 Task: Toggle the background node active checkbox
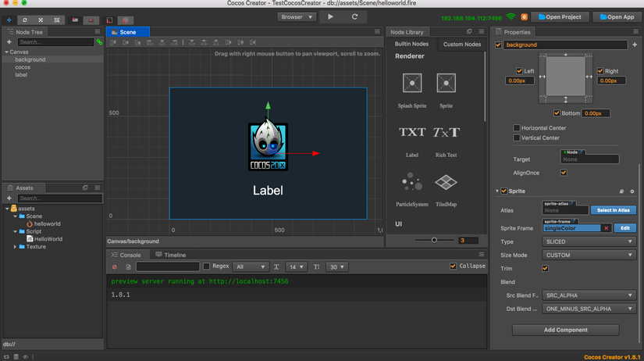click(498, 45)
